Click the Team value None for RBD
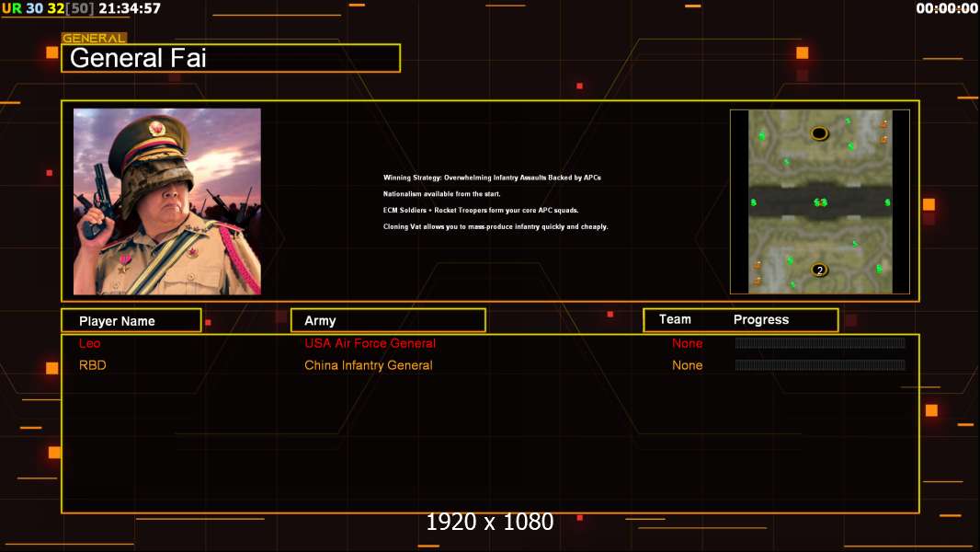This screenshot has width=980, height=552. pos(687,365)
